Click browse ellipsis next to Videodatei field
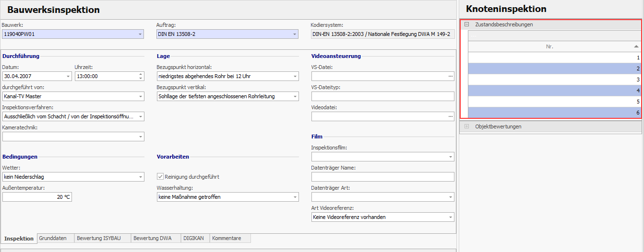 click(450, 116)
